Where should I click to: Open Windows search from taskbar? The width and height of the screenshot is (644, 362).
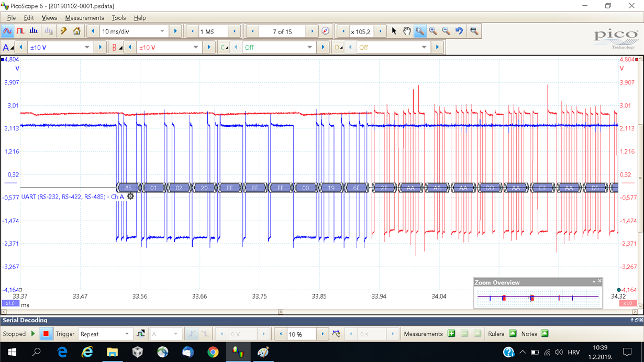click(37, 352)
